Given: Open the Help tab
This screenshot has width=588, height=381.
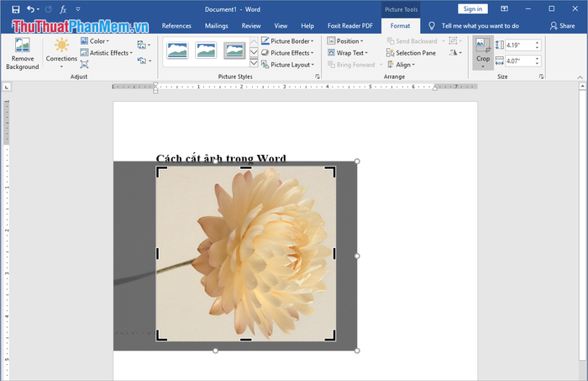Looking at the screenshot, I should click(307, 26).
